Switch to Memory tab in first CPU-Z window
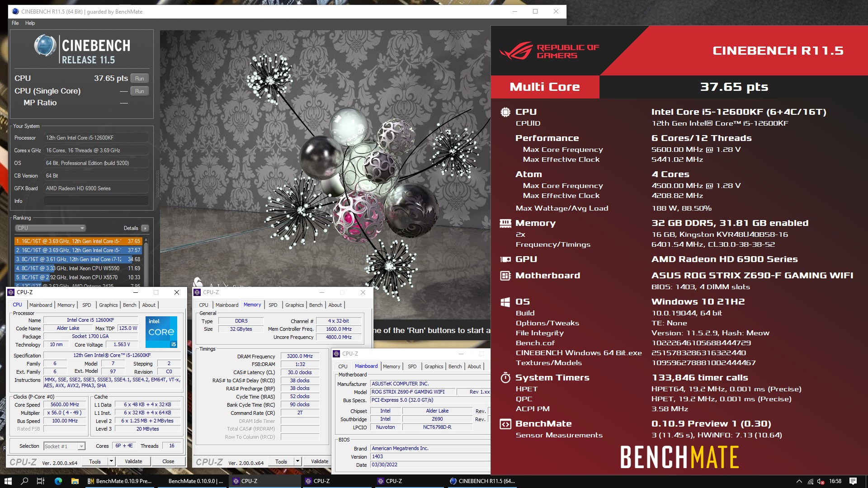Screen dimensions: 868x488 pos(66,305)
